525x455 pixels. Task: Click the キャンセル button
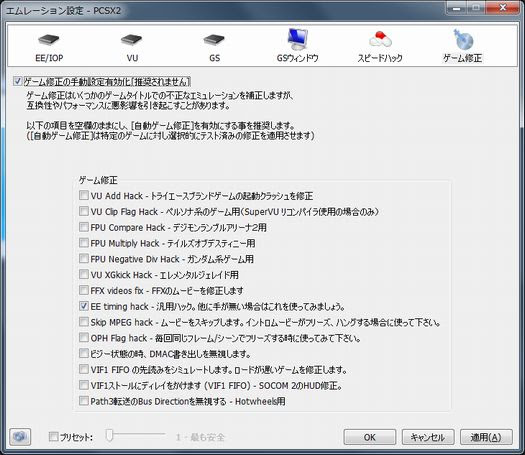pyautogui.click(x=428, y=437)
